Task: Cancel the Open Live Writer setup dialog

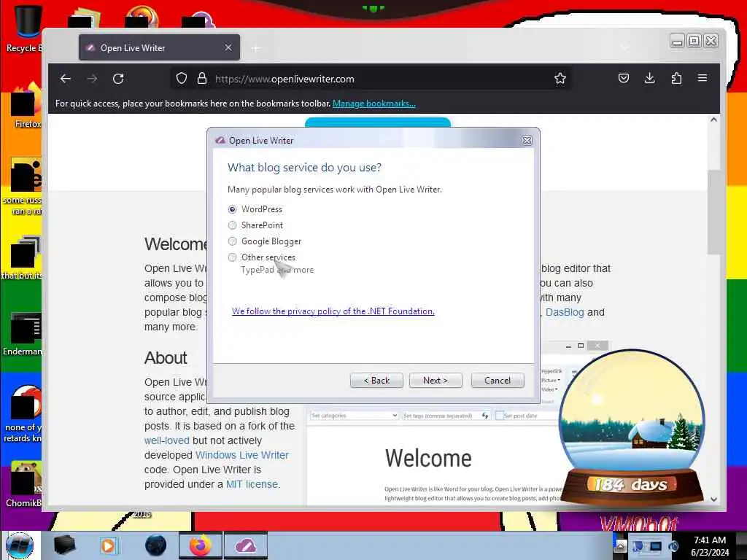Action: click(498, 381)
